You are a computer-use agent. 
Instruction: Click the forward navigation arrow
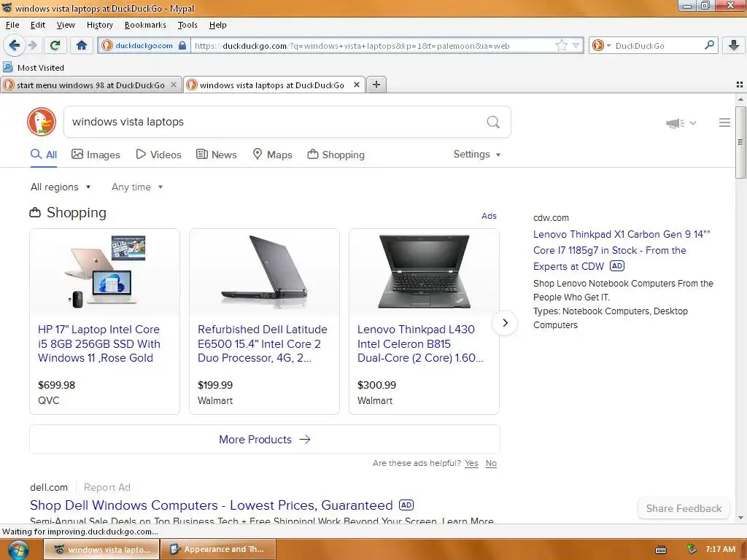tap(32, 46)
